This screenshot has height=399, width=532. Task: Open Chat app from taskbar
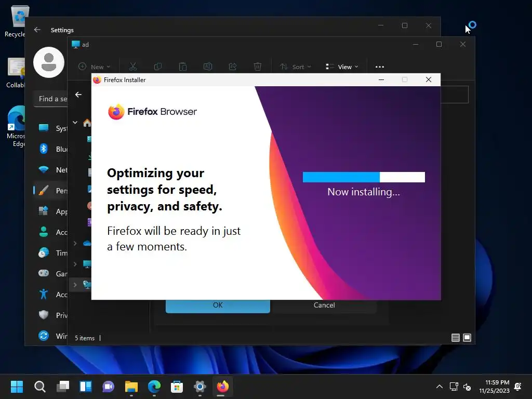pyautogui.click(x=108, y=387)
